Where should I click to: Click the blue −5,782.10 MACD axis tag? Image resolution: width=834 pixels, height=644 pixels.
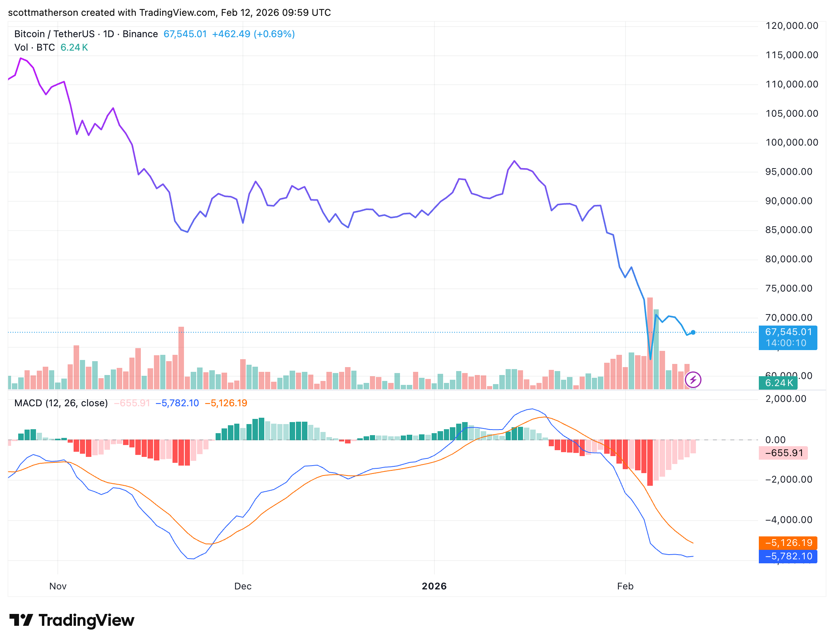click(x=788, y=556)
